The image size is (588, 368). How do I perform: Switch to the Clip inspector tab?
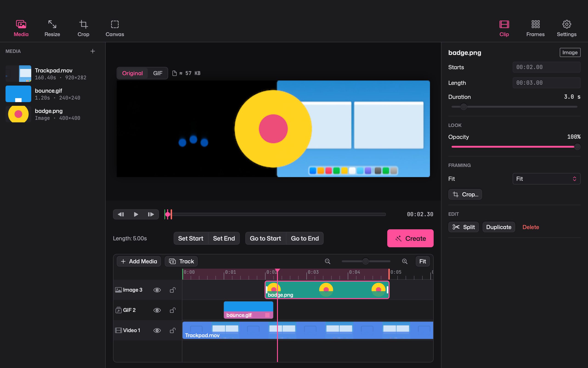[504, 29]
